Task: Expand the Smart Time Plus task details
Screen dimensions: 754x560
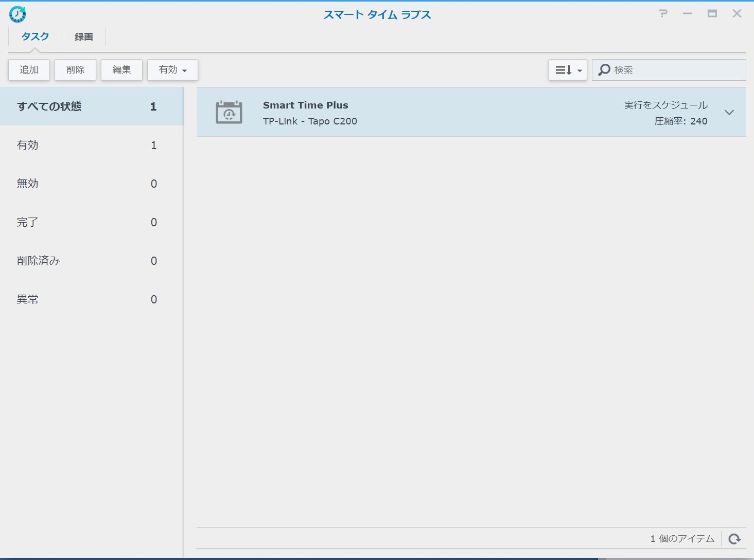Action: click(729, 113)
